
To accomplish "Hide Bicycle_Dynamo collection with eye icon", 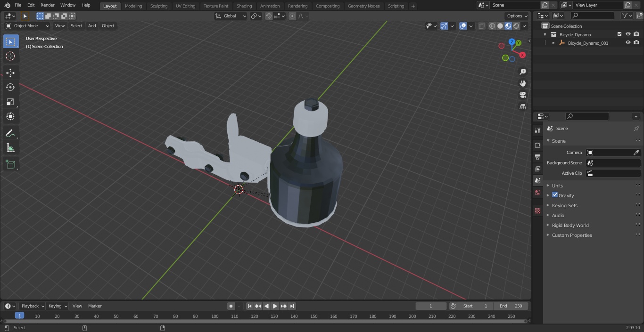I will 627,34.
